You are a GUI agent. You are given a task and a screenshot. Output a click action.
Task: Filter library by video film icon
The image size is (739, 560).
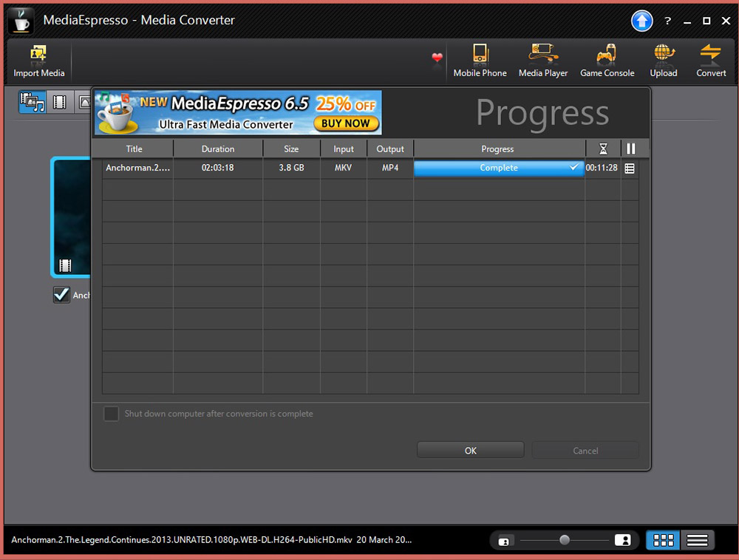point(59,102)
